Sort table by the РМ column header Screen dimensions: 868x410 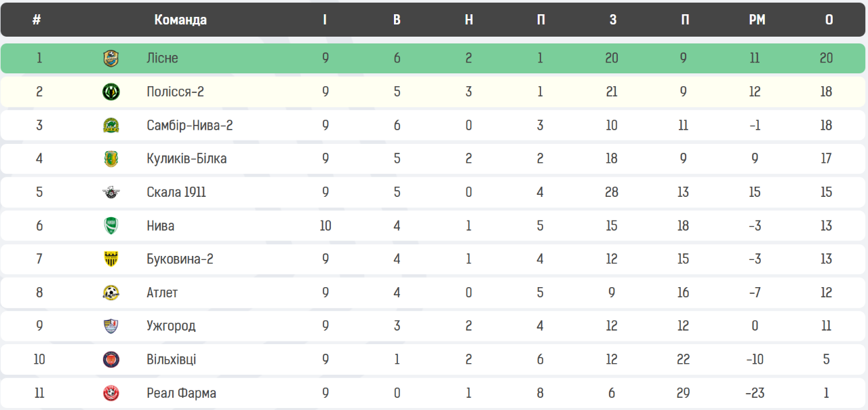[x=757, y=20]
